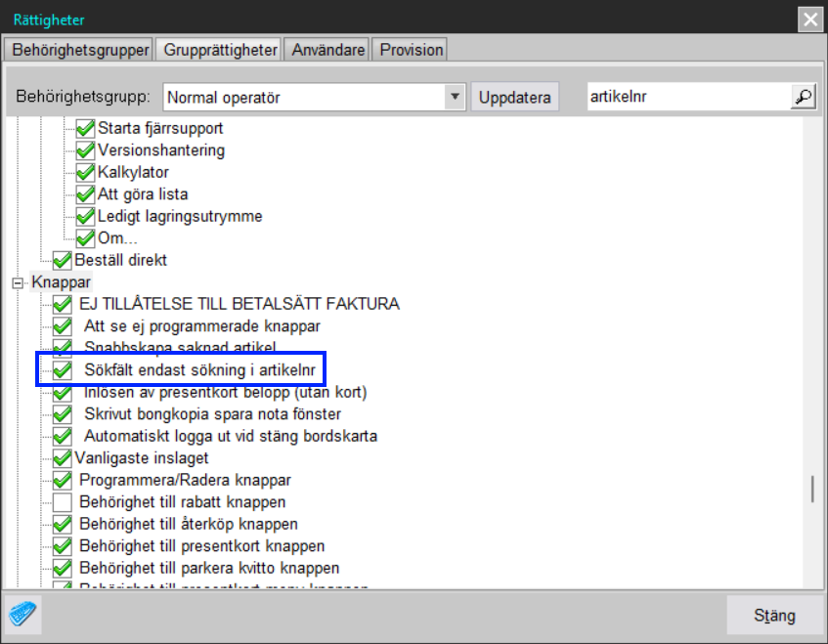Collapse the Knappar tree node
828x644 pixels.
tap(17, 282)
